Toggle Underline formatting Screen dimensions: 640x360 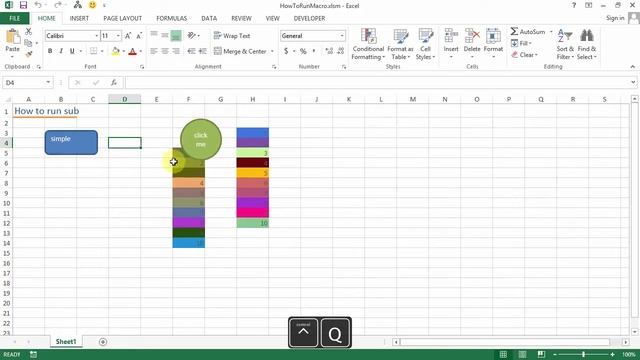click(72, 51)
